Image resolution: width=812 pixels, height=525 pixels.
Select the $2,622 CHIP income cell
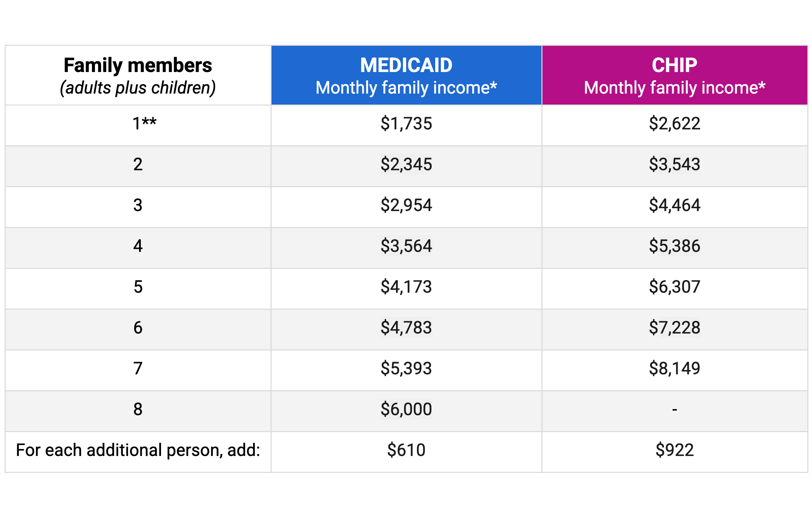[674, 123]
